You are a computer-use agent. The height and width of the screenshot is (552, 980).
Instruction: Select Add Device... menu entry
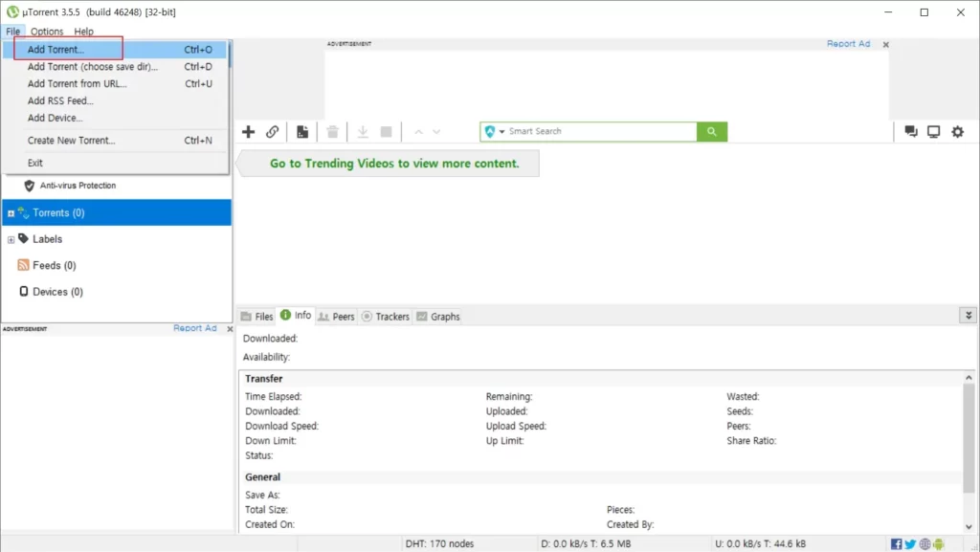click(x=115, y=118)
